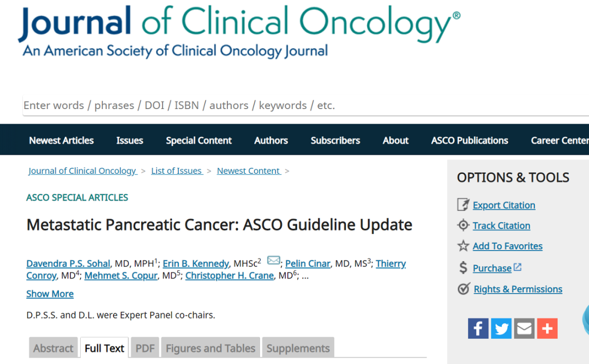
Task: Share article via the Twitter icon
Action: tap(501, 329)
